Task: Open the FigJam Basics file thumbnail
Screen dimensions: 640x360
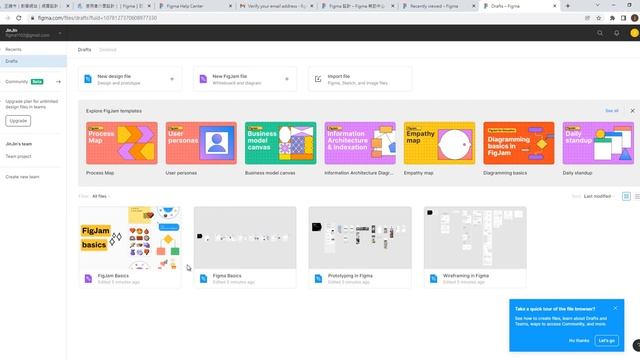Action: [x=130, y=238]
